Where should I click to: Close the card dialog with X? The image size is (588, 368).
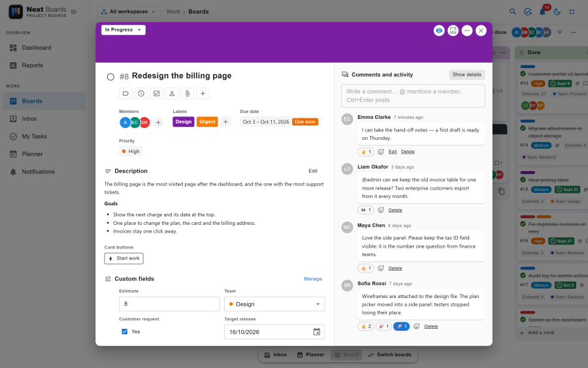[x=481, y=31]
